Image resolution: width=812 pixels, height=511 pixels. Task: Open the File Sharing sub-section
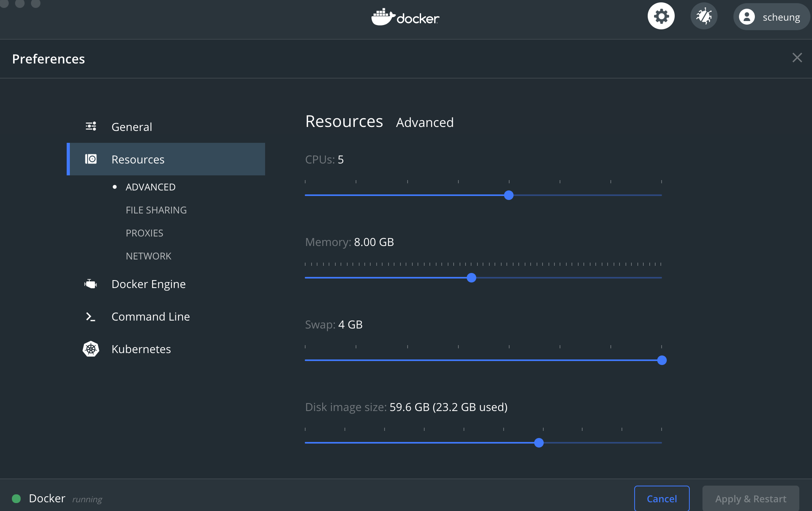[x=156, y=210]
